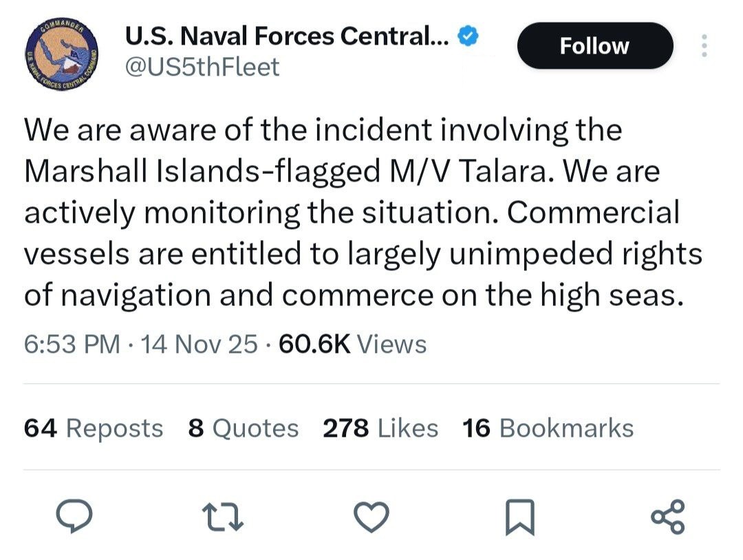Screen dimensions: 743x560
Task: Follow the U.S. Naval Forces Central account
Action: pos(594,45)
